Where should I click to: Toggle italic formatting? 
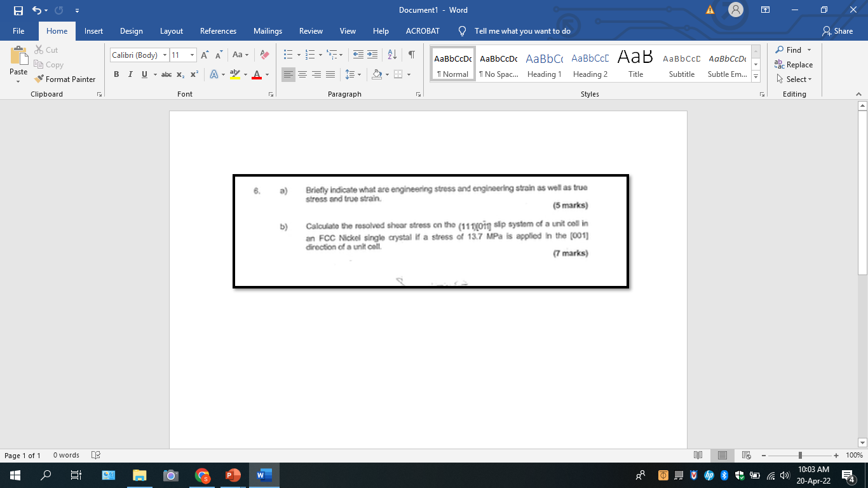(x=130, y=74)
